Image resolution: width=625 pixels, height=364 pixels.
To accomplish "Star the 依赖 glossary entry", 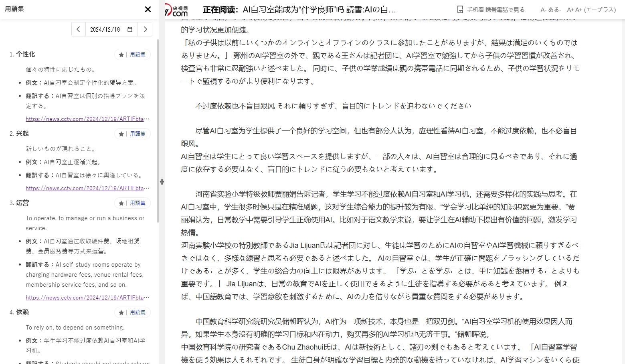I will (x=121, y=313).
